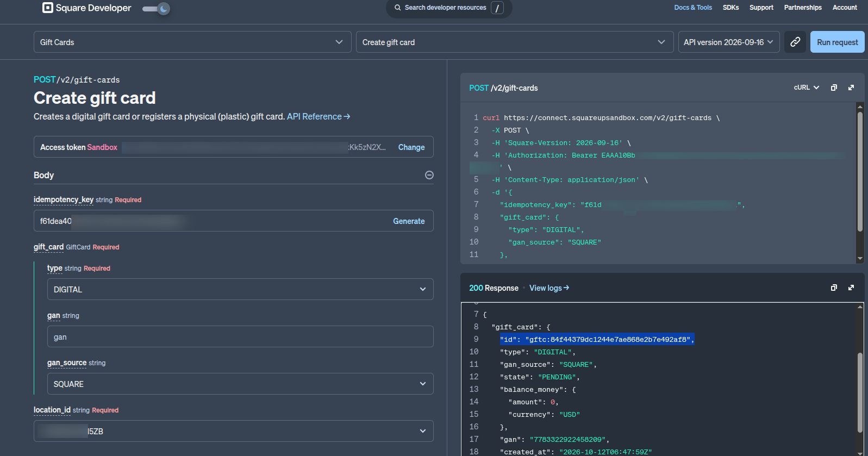The image size is (868, 456).
Task: Click the gan text input field
Action: [x=240, y=336]
